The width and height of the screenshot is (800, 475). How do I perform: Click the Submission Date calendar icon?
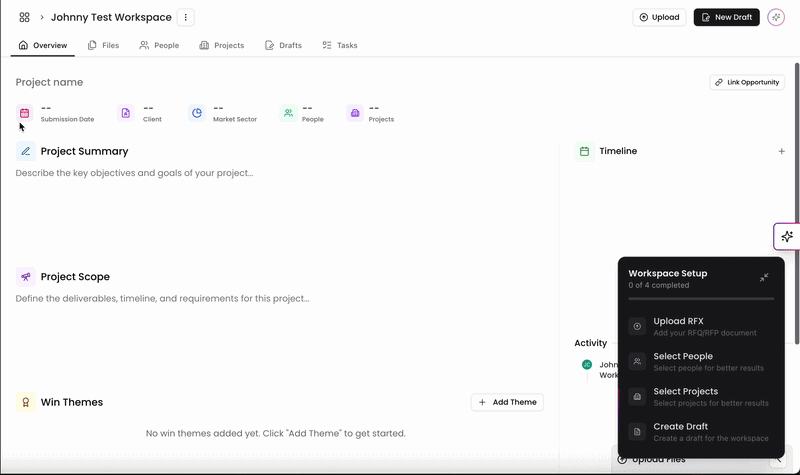pyautogui.click(x=24, y=113)
